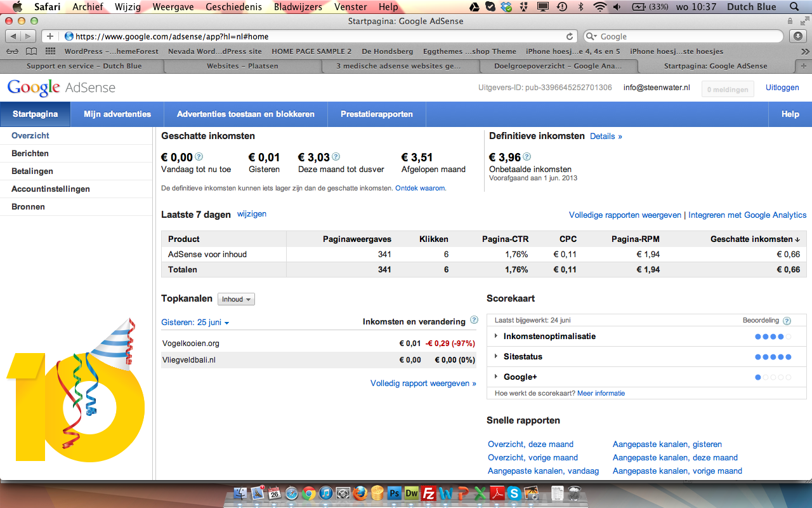Launch Firefox from the Dock
812x508 pixels.
(x=360, y=493)
